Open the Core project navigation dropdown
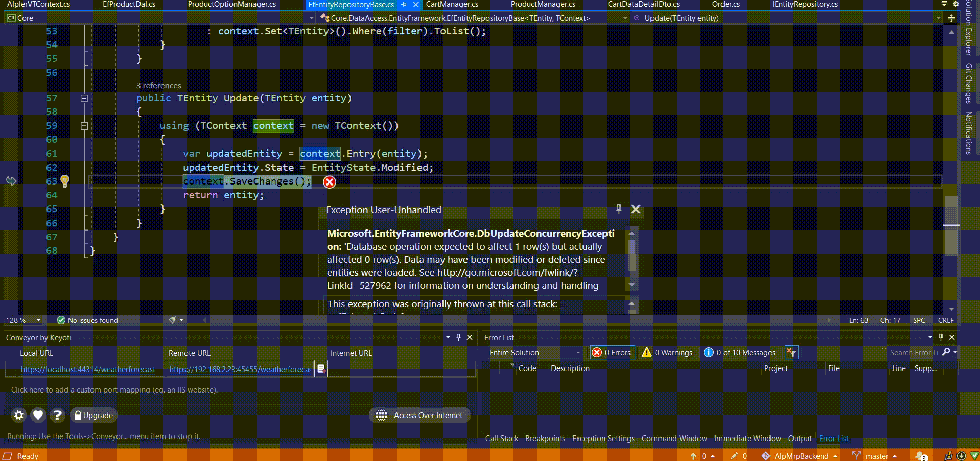Viewport: 980px width, 461px height. (160, 18)
